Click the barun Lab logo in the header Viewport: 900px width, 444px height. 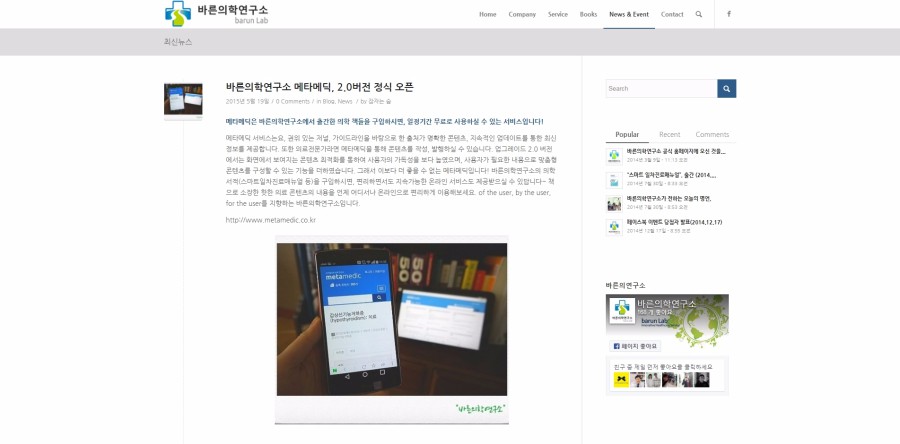point(216,14)
